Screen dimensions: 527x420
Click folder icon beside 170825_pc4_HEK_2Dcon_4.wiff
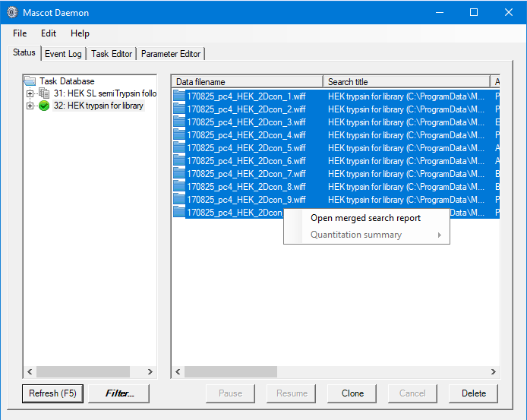pyautogui.click(x=179, y=135)
